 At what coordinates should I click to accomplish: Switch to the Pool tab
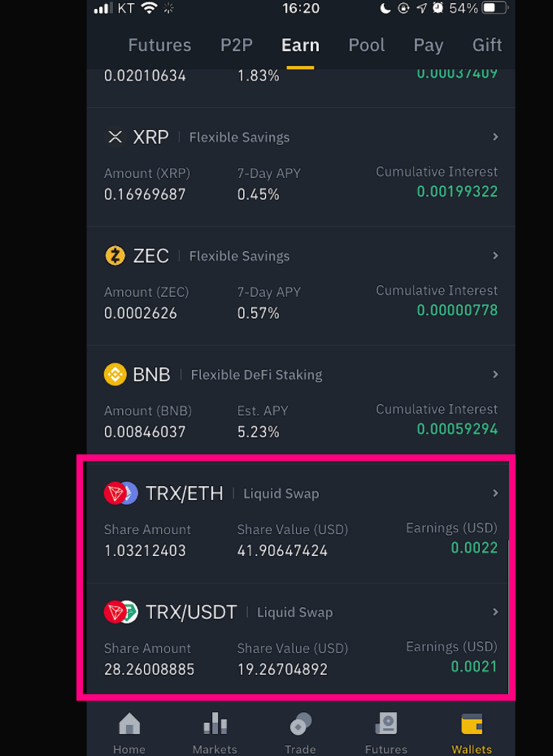(x=367, y=46)
